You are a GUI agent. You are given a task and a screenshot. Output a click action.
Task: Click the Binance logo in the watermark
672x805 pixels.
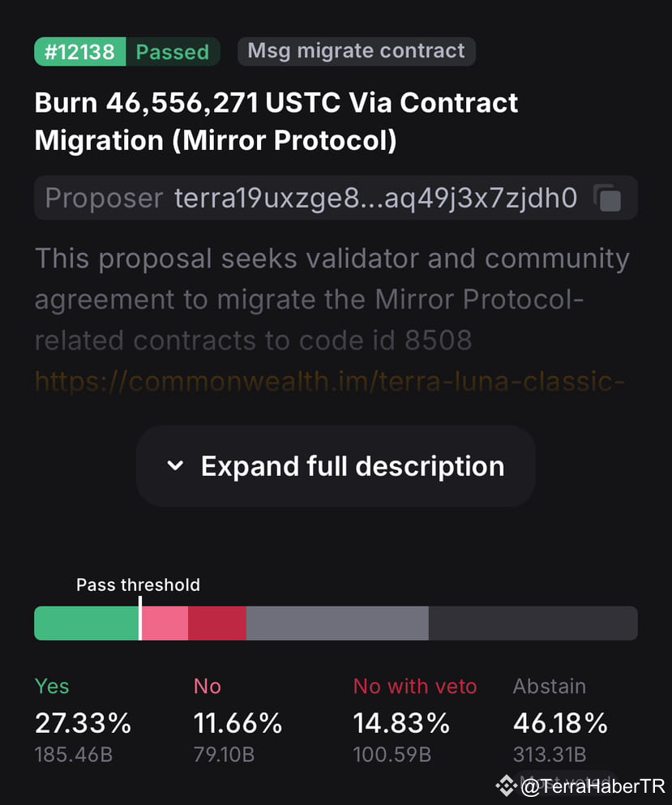[x=507, y=785]
